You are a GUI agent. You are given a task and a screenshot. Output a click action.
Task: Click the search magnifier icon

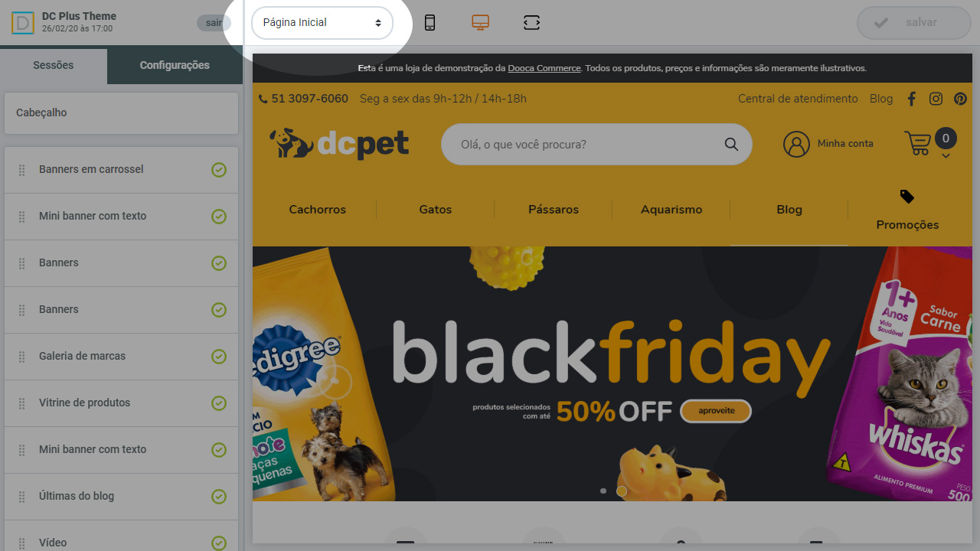731,144
